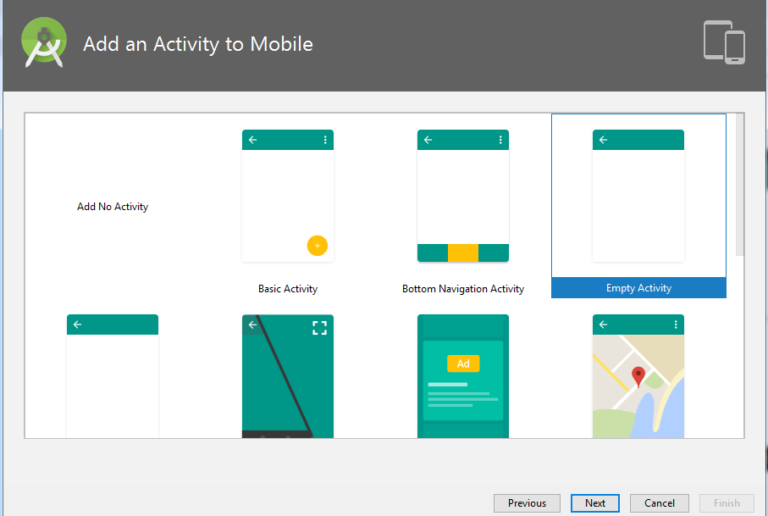The image size is (768, 516).
Task: Select the fullscreen activity template thumbnail
Action: tap(287, 376)
